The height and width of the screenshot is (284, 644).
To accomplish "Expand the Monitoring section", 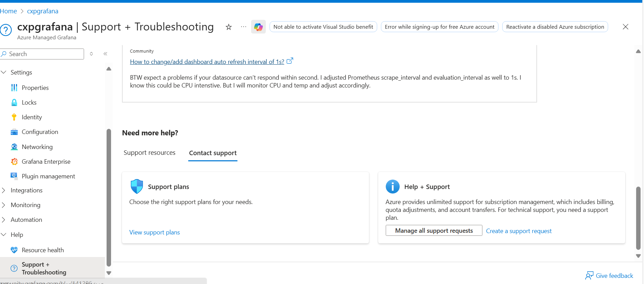I will (x=4, y=205).
